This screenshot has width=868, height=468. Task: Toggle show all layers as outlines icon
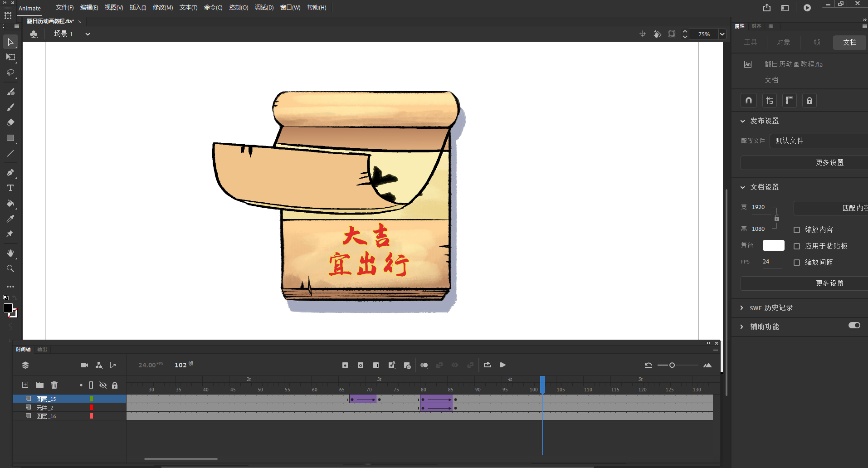pos(91,385)
